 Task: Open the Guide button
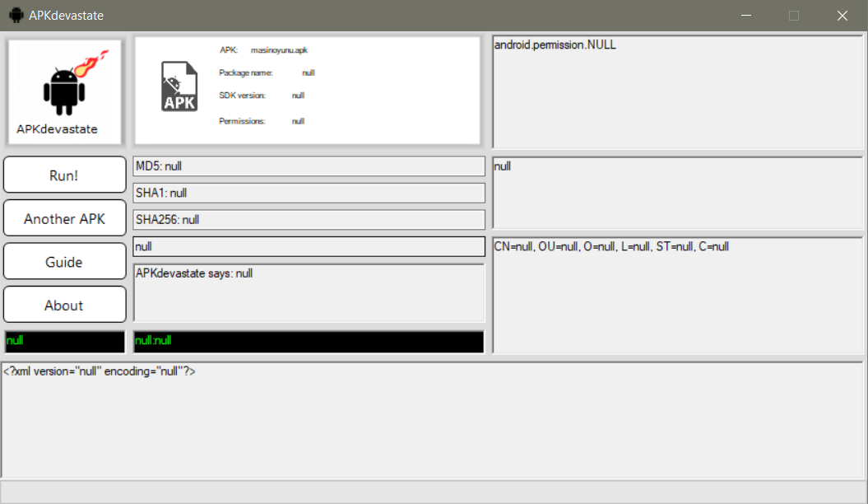(x=64, y=262)
